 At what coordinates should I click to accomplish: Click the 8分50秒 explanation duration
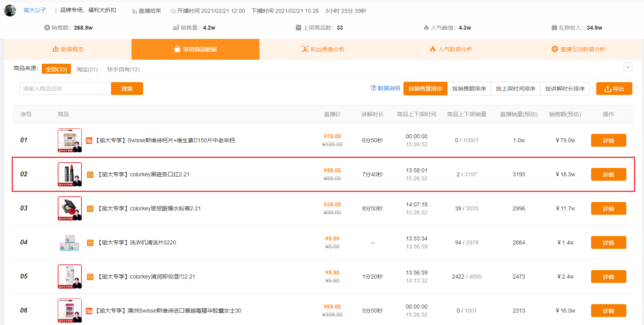[x=373, y=208]
